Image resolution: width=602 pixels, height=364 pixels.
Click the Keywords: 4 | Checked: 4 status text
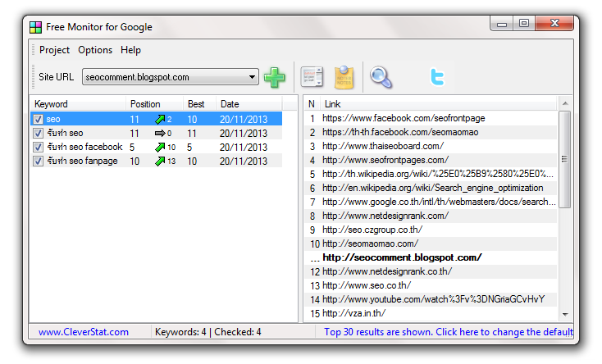pyautogui.click(x=208, y=332)
